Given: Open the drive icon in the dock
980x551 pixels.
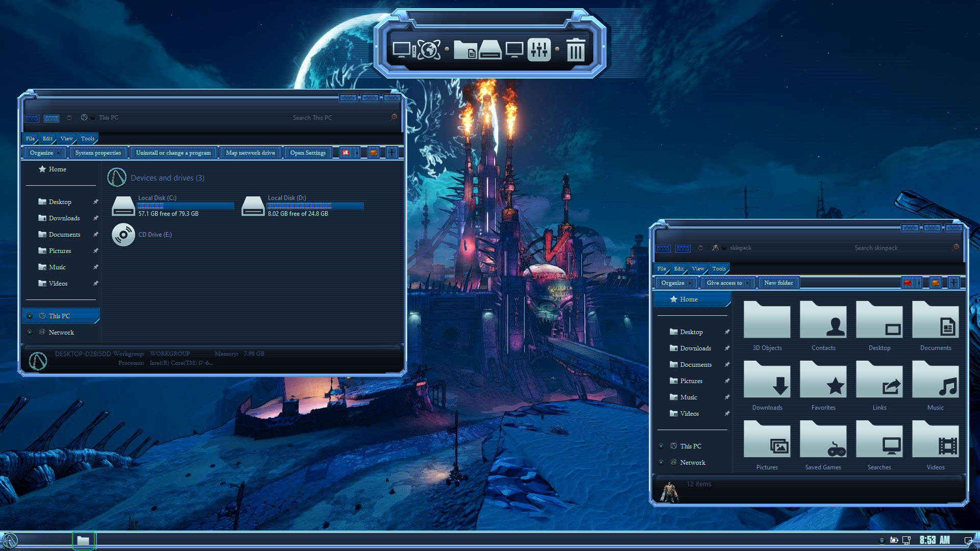Looking at the screenshot, I should [x=490, y=50].
